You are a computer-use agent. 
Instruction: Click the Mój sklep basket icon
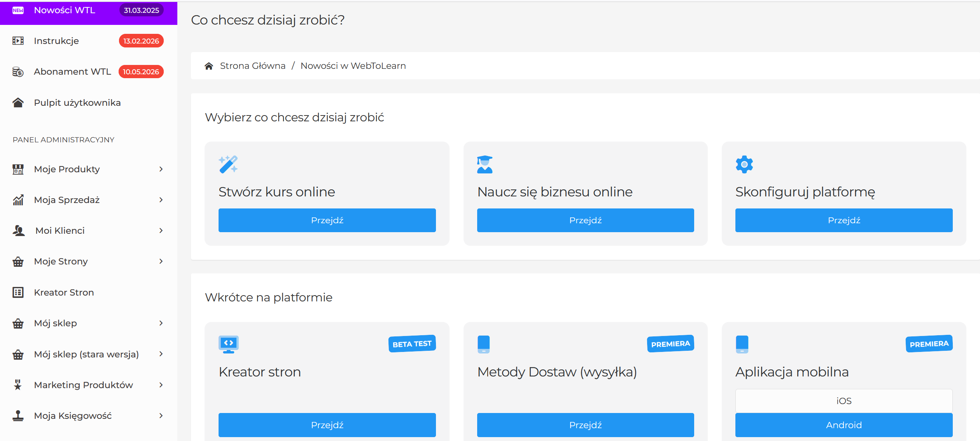point(18,323)
